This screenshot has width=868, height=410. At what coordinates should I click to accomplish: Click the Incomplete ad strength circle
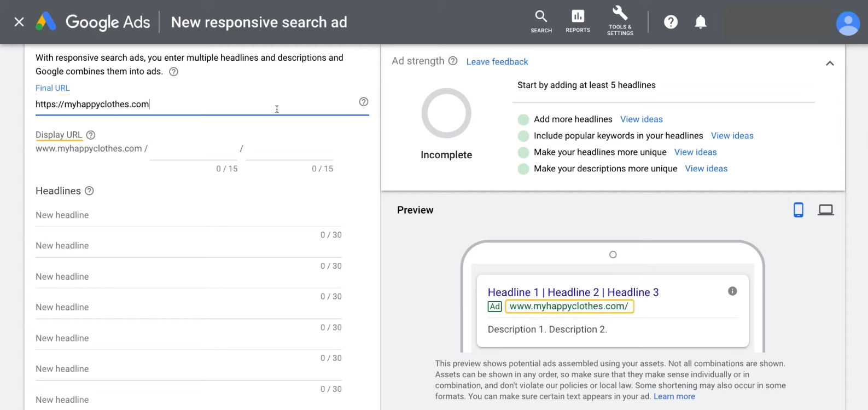coord(446,113)
